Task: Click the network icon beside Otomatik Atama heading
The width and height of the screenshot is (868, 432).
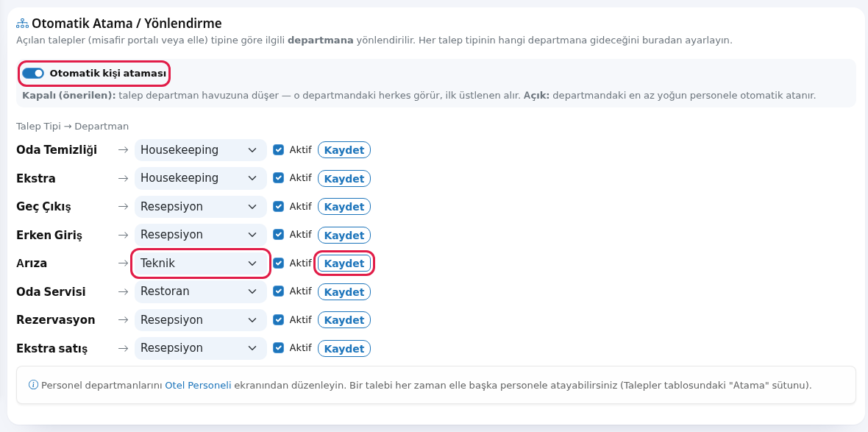Action: pyautogui.click(x=22, y=24)
